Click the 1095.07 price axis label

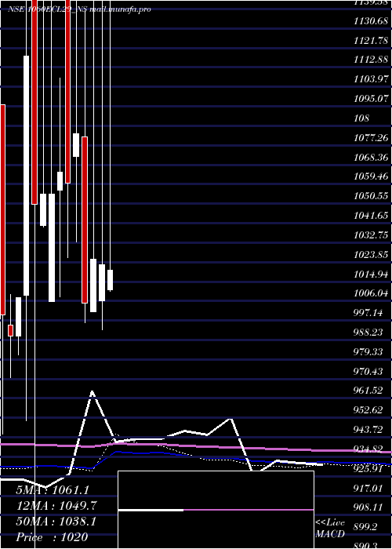pos(371,99)
